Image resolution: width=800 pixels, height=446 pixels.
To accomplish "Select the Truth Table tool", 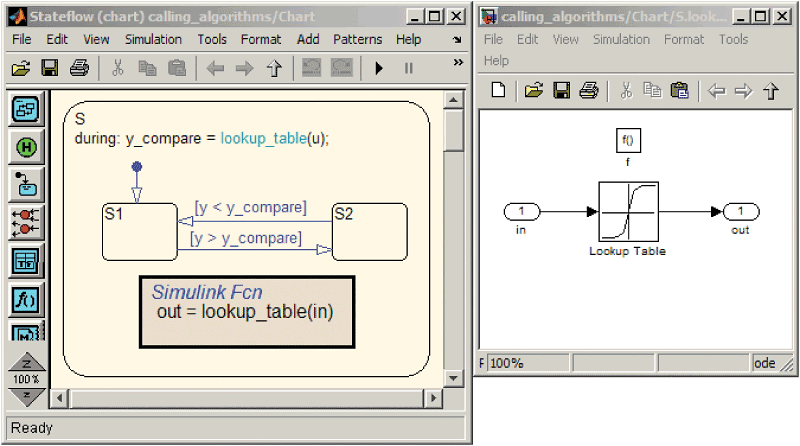I will click(x=24, y=261).
